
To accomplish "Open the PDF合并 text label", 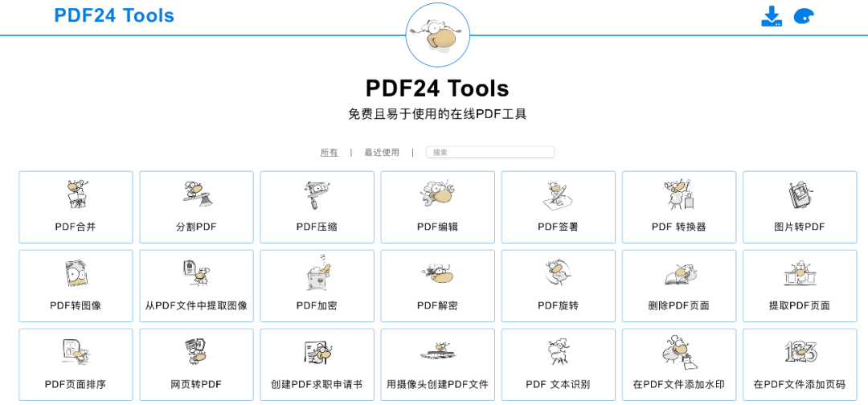I will [x=76, y=227].
